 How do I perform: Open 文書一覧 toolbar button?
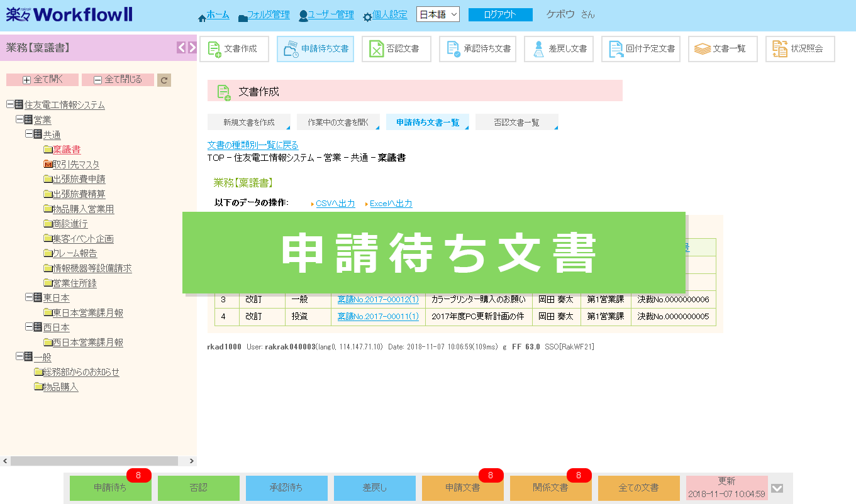coord(722,49)
